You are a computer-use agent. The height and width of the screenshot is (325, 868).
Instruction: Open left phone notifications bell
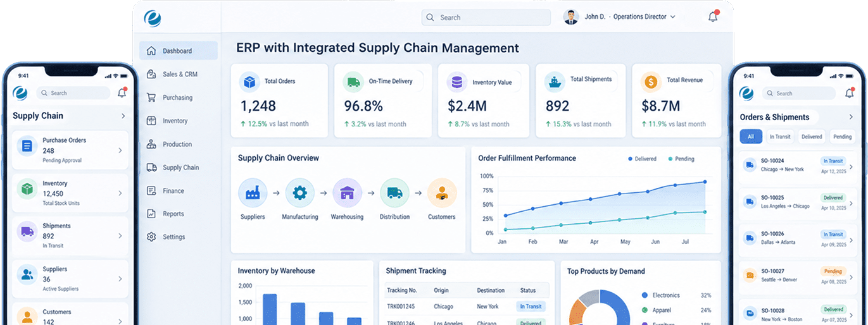pyautogui.click(x=122, y=92)
